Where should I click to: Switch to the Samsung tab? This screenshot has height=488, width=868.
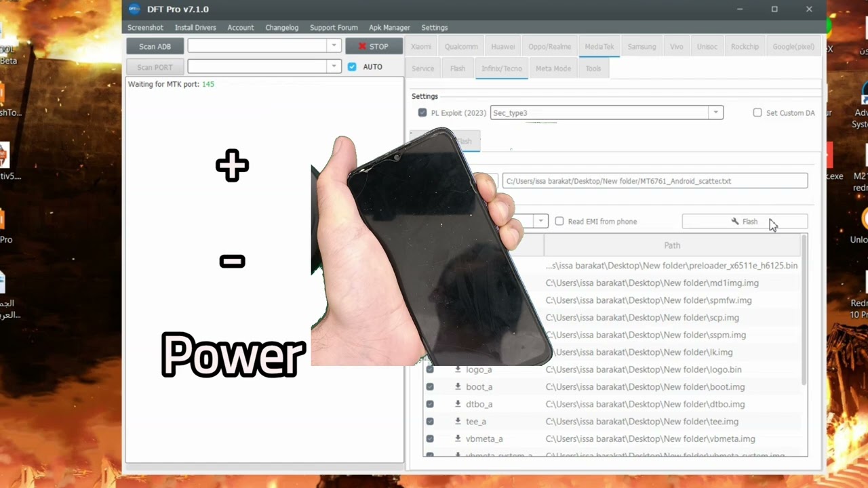pyautogui.click(x=642, y=47)
